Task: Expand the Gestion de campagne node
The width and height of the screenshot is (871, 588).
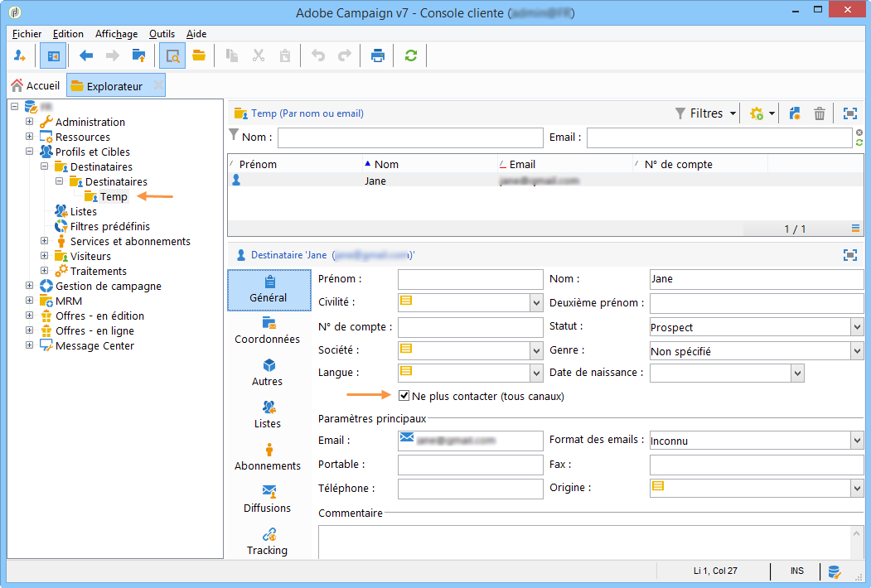Action: coord(30,286)
